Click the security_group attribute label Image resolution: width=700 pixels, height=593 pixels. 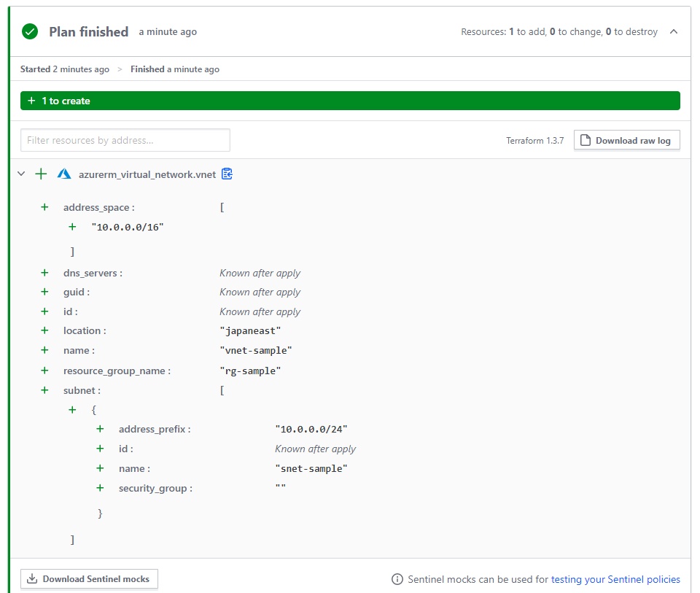pos(155,489)
